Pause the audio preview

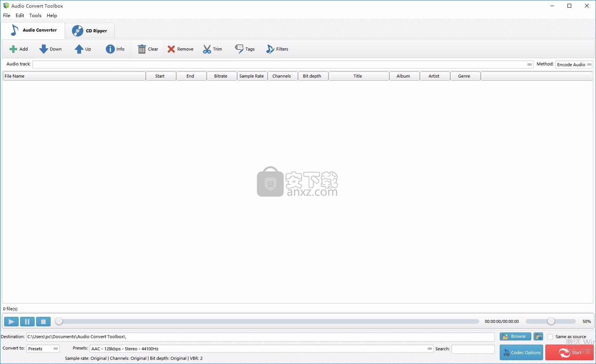click(x=27, y=322)
